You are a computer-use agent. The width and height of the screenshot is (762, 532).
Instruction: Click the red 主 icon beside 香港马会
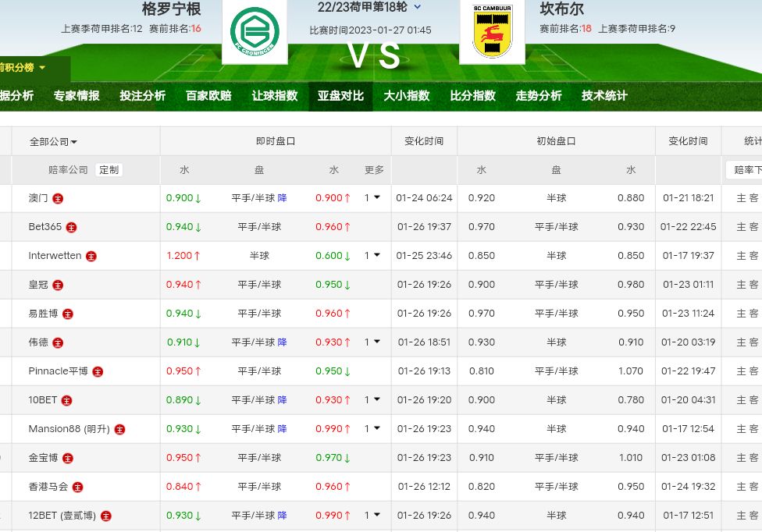(x=77, y=488)
